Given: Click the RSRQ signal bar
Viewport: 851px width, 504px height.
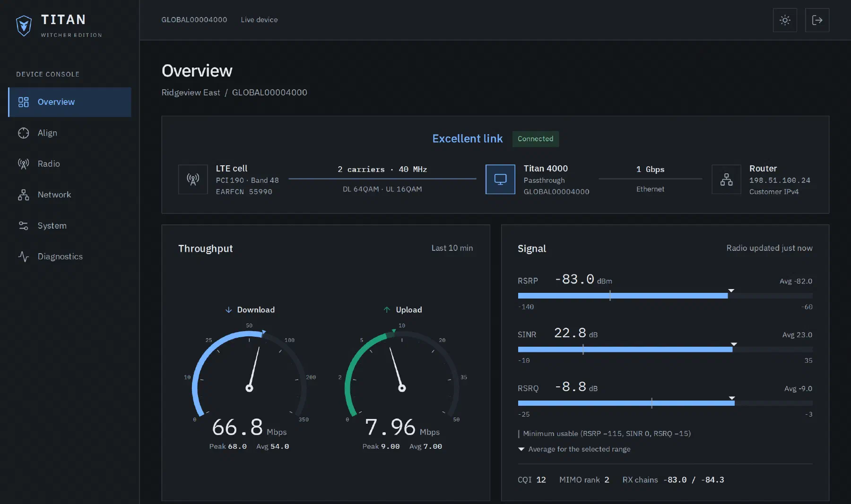Looking at the screenshot, I should pyautogui.click(x=665, y=403).
